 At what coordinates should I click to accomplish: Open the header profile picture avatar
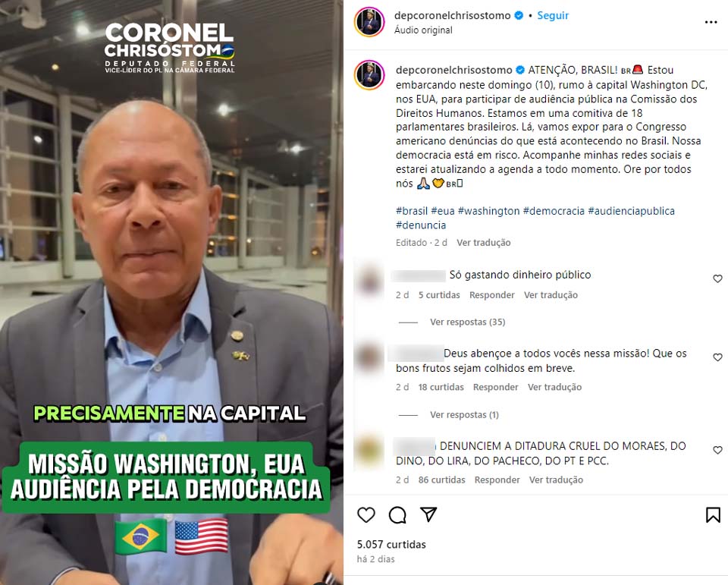[x=369, y=22]
